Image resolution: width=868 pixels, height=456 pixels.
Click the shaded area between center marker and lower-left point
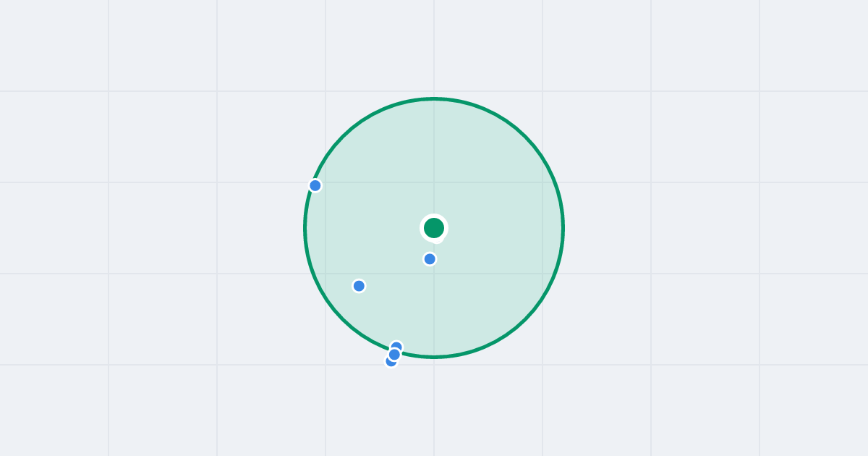click(x=396, y=257)
